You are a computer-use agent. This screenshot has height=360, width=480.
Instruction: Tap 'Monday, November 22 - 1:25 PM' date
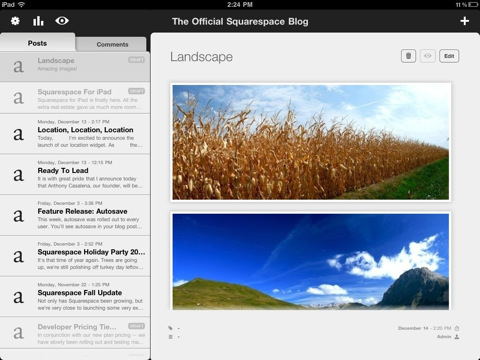[x=73, y=285]
